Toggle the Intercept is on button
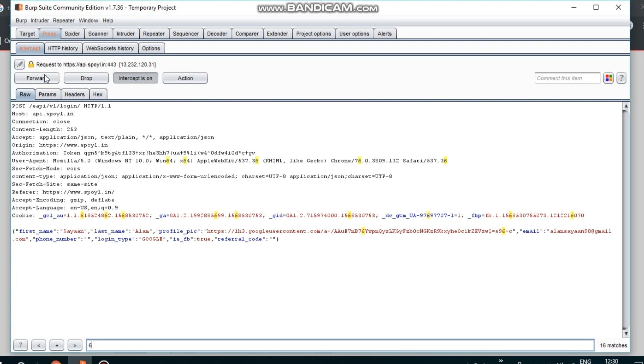The height and width of the screenshot is (364, 644). tap(135, 78)
